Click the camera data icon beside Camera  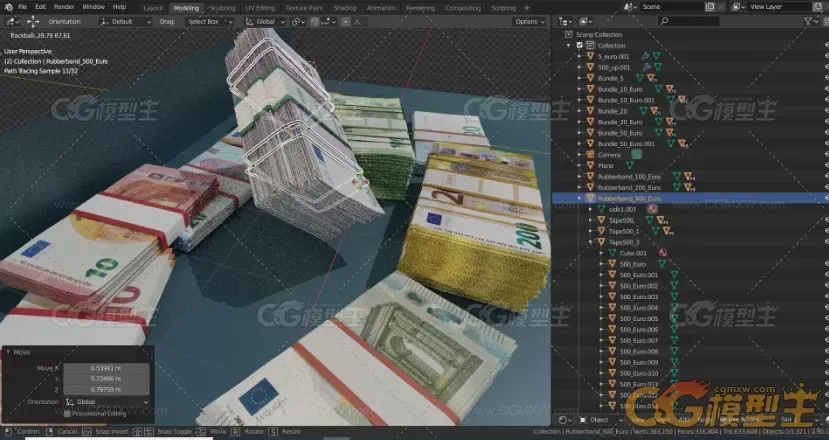coord(637,154)
